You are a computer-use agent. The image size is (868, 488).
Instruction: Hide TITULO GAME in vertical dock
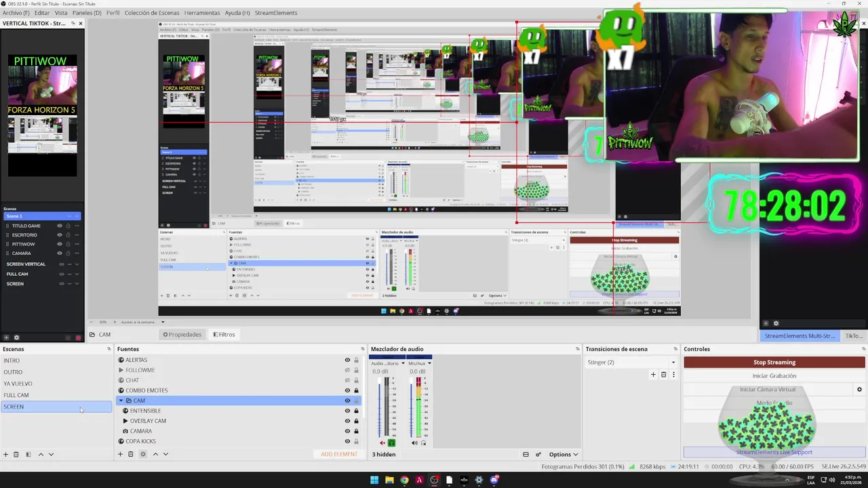click(60, 226)
